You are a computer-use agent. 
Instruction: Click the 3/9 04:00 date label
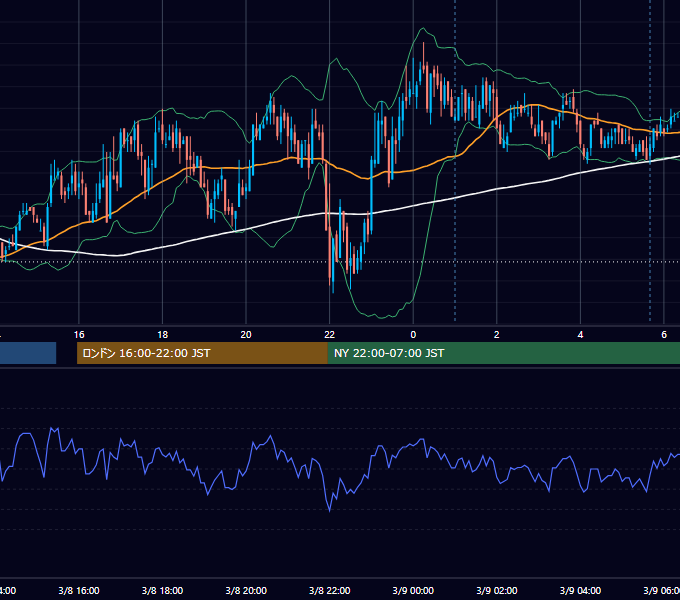pos(580,590)
